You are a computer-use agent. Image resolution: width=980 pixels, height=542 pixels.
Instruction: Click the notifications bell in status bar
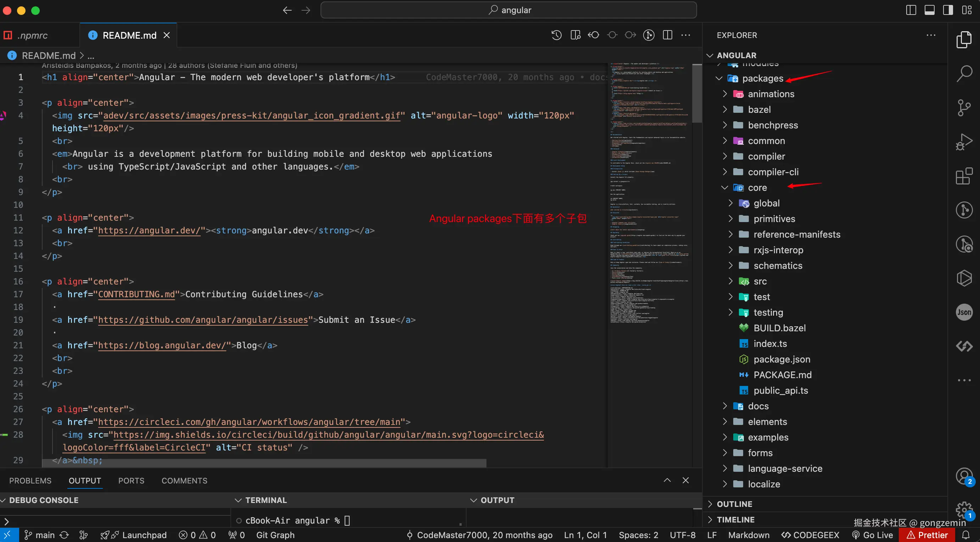coord(966,535)
